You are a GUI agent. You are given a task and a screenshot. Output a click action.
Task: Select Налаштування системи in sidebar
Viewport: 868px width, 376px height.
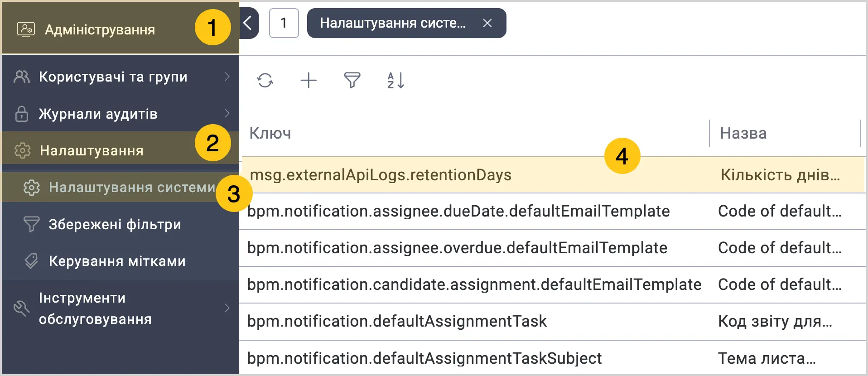131,187
